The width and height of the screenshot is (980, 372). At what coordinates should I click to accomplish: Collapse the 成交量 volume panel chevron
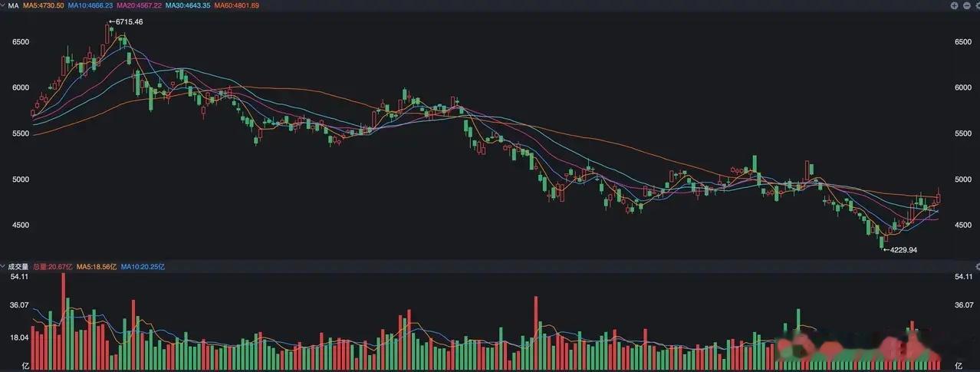click(x=3, y=267)
